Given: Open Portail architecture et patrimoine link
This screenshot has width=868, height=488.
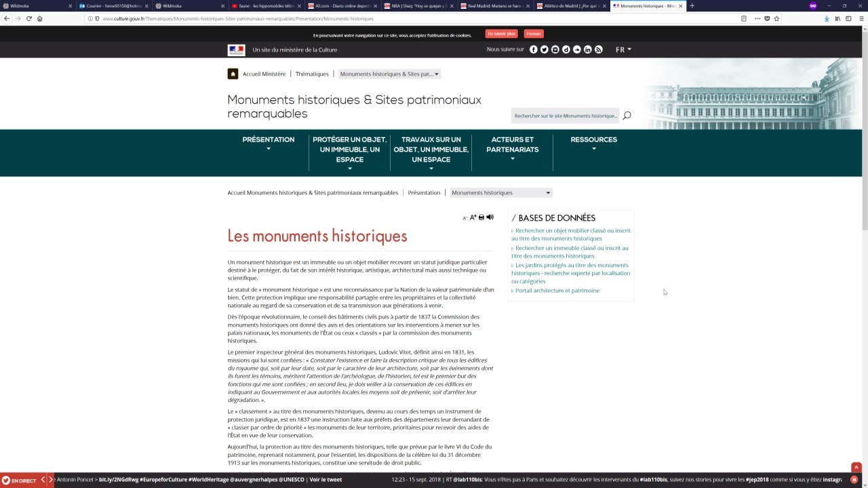Looking at the screenshot, I should (x=557, y=291).
